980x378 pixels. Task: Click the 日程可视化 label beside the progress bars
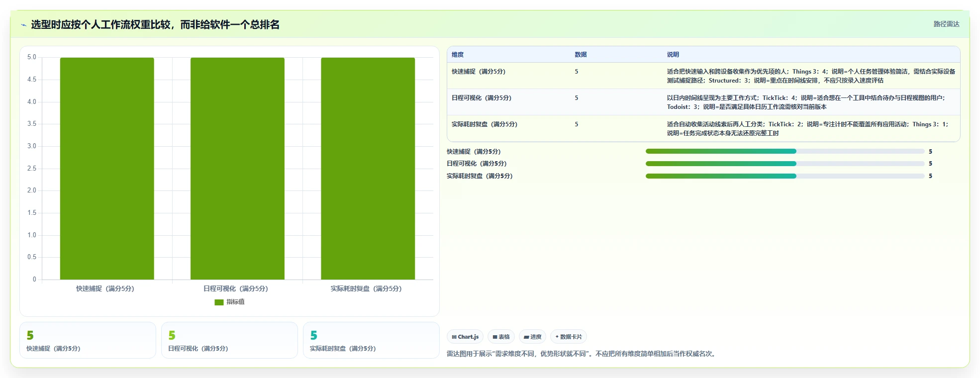pos(477,164)
